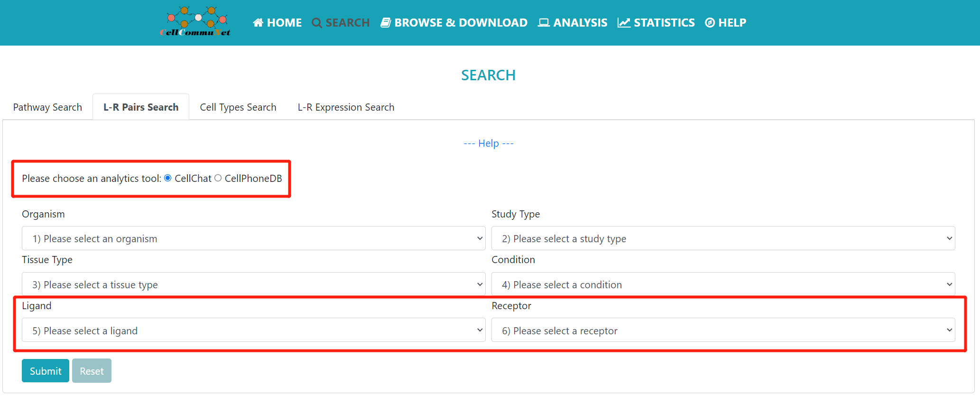The height and width of the screenshot is (397, 980).
Task: Click the chart icon beside STATISTICS
Action: click(x=624, y=22)
